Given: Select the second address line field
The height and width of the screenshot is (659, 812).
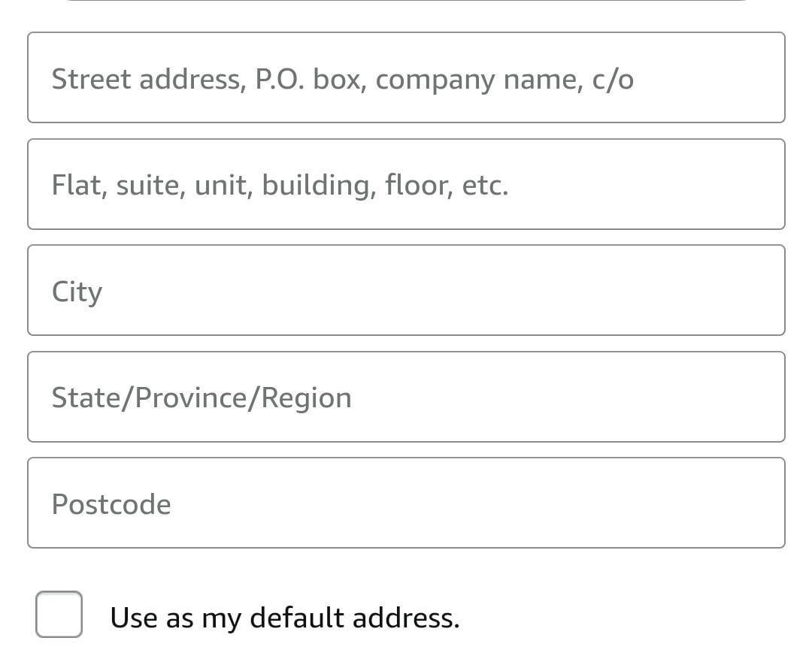Looking at the screenshot, I should point(406,184).
